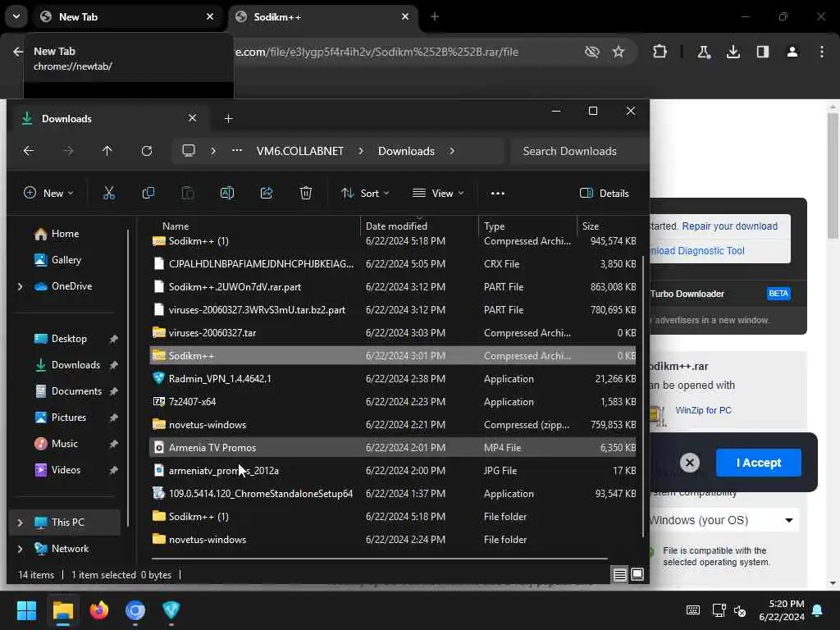Screen dimensions: 840x630
Task: Refresh the Downloads folder view
Action: (147, 151)
